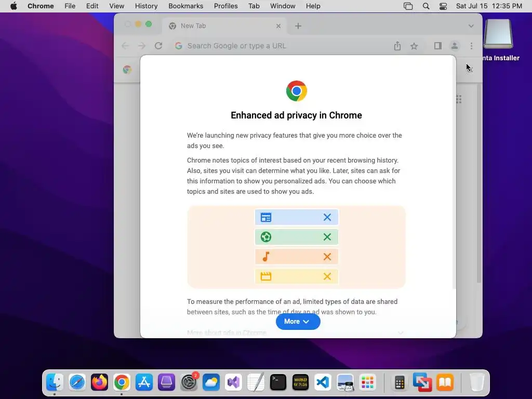Open Preview app from the Dock
The width and height of the screenshot is (532, 399).
click(x=345, y=382)
